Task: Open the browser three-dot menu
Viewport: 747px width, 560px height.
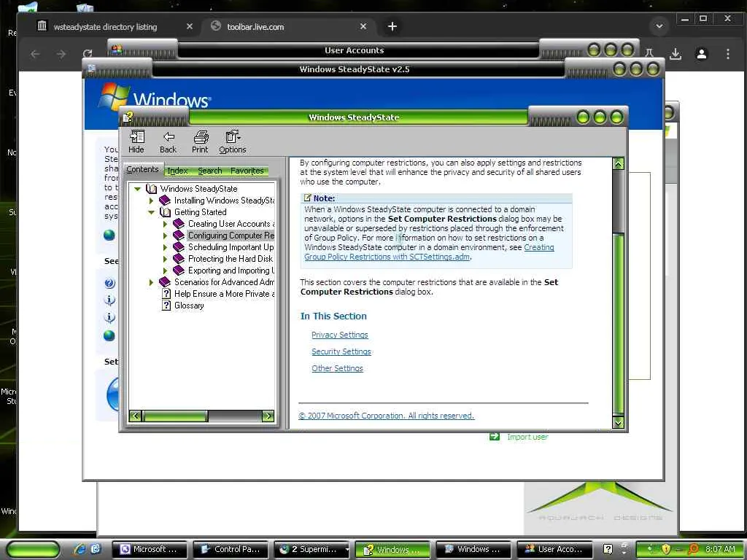Action: click(x=727, y=54)
